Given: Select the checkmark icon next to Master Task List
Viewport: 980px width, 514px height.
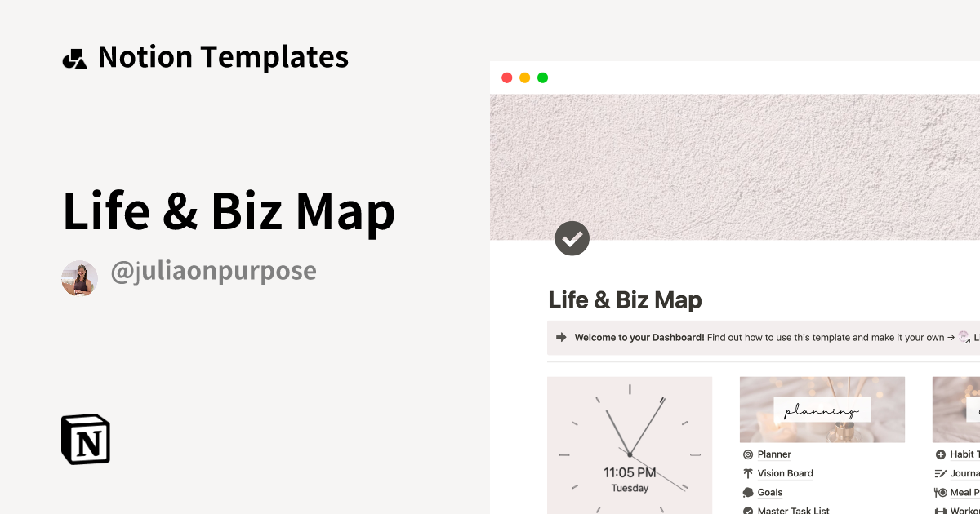Looking at the screenshot, I should point(748,510).
